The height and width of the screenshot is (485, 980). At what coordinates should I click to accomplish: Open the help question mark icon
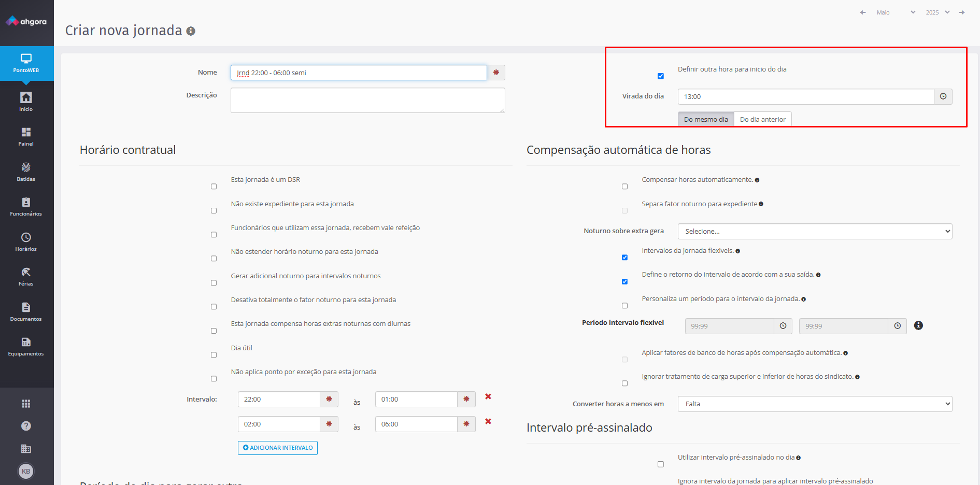click(x=26, y=426)
